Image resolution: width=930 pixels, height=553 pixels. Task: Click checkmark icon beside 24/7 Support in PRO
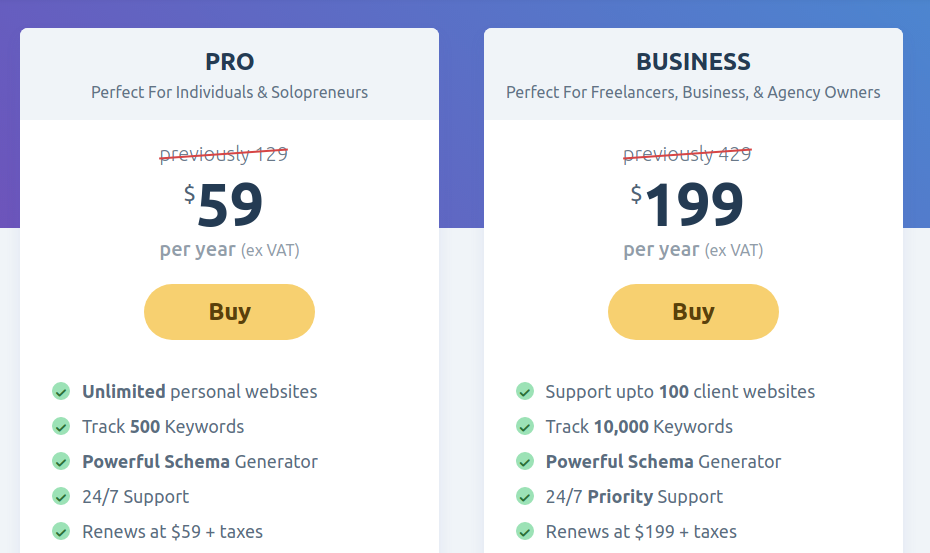point(61,497)
